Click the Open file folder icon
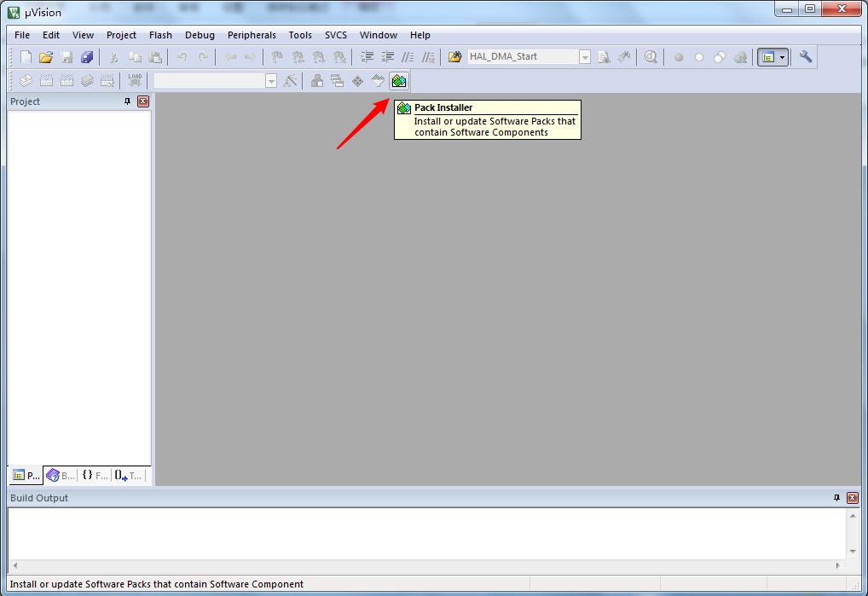The image size is (868, 596). (46, 57)
